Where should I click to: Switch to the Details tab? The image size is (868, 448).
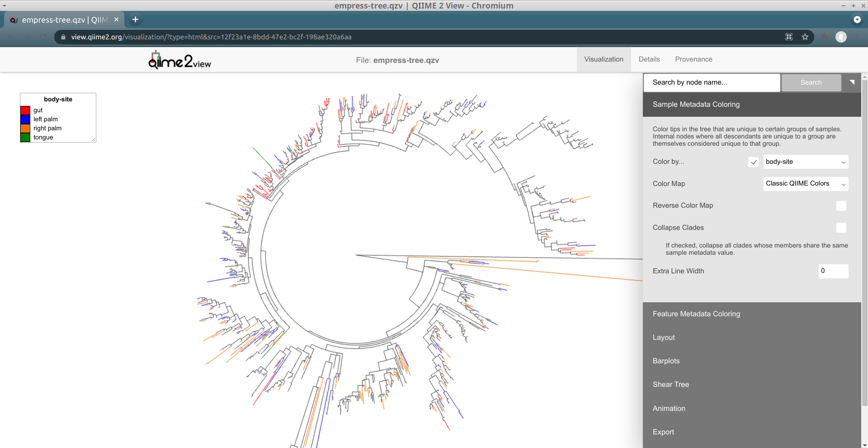(649, 59)
